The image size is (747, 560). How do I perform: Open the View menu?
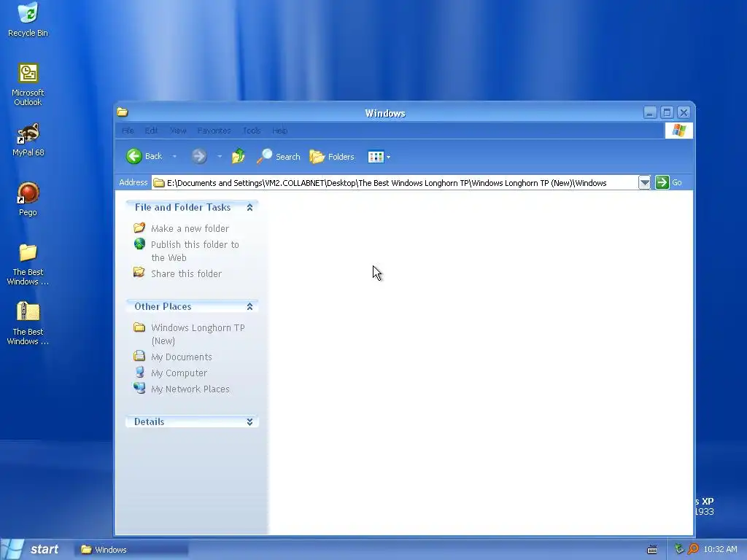[178, 131]
